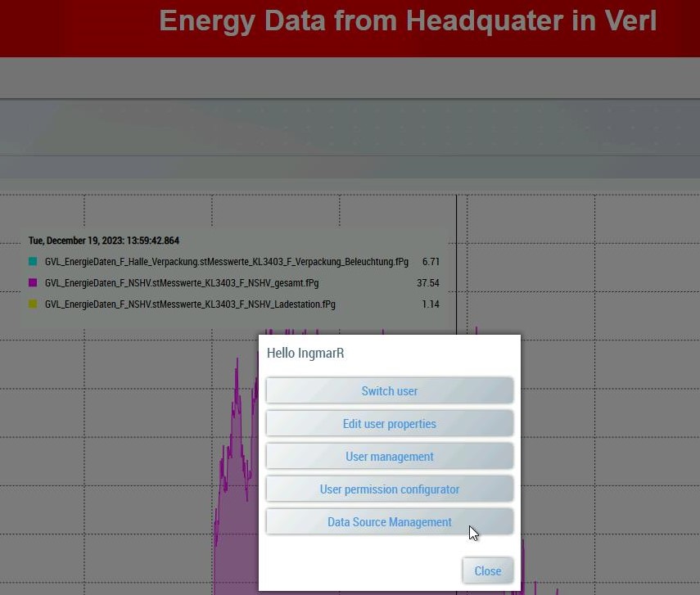Click the Energy Data from Headquater title
Image resolution: width=700 pixels, height=595 pixels.
point(408,21)
